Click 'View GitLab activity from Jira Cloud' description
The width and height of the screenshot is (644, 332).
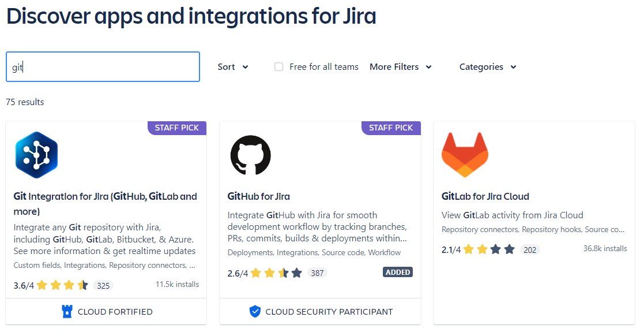(512, 215)
